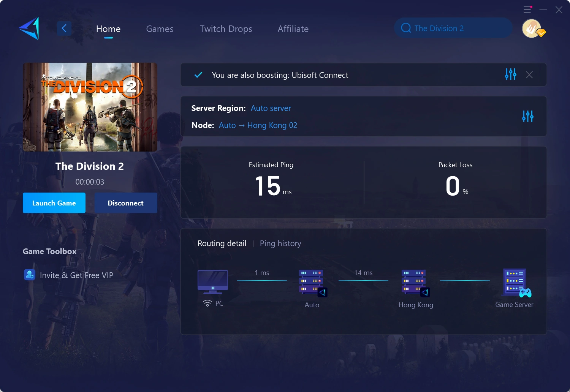Click the Hong Kong server node icon
The width and height of the screenshot is (570, 392).
click(x=414, y=283)
